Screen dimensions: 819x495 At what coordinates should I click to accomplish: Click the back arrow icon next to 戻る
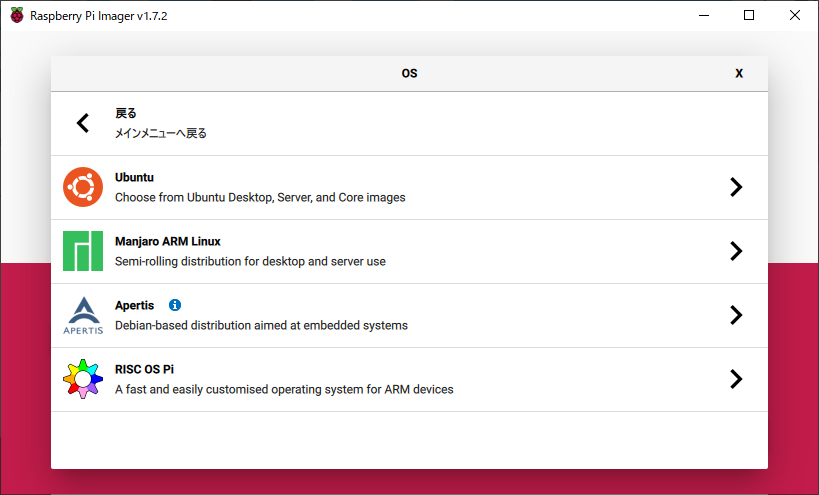pos(83,123)
